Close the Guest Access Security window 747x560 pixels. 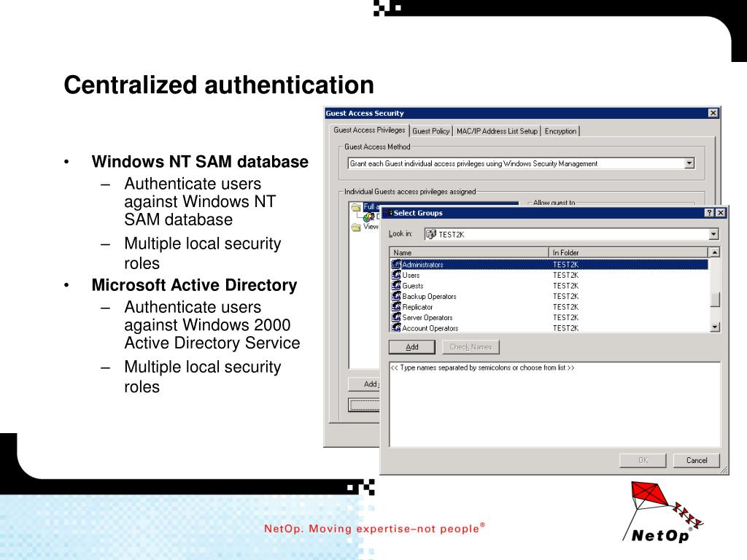point(713,113)
